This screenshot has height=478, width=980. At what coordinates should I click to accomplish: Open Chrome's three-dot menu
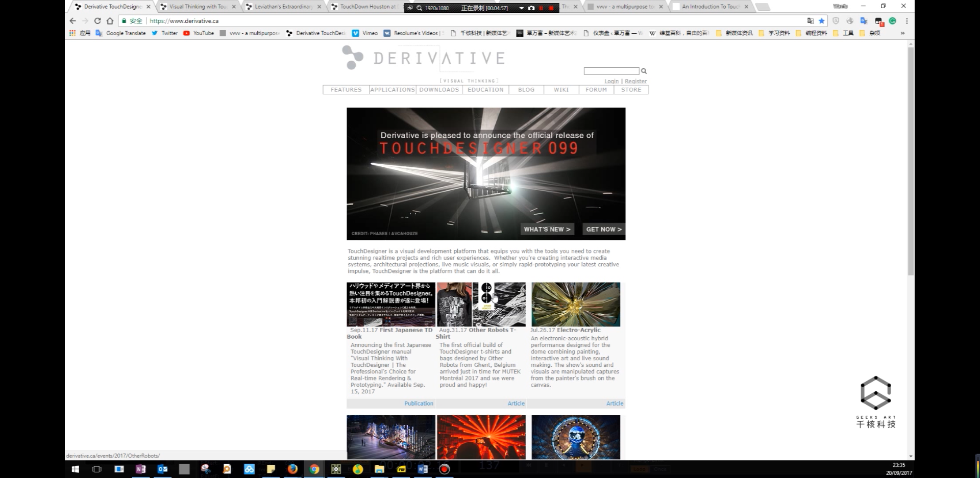click(906, 21)
